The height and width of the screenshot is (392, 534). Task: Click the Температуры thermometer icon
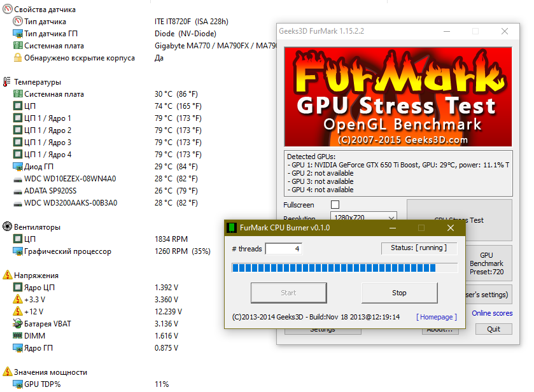click(7, 81)
